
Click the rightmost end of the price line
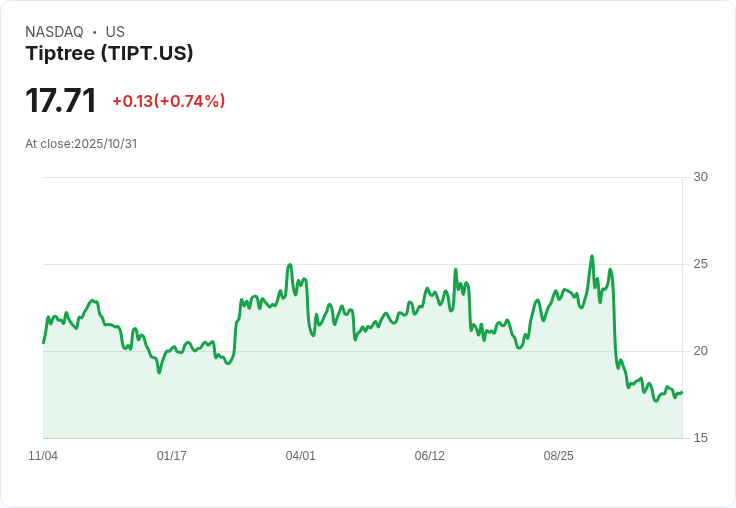(682, 392)
